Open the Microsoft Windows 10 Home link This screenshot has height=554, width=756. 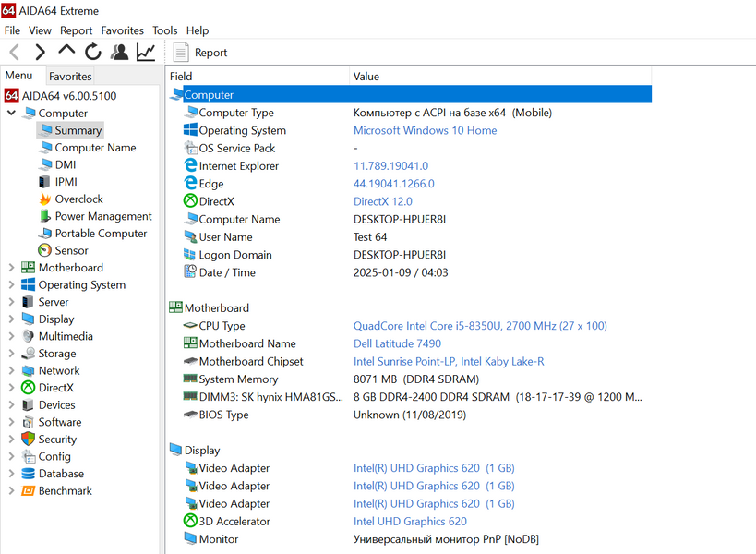(425, 130)
